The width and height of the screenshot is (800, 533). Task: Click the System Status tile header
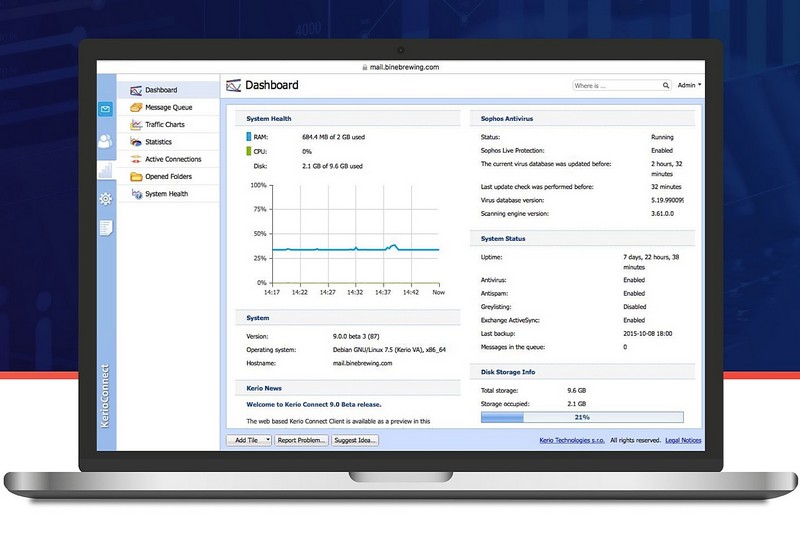(582, 238)
